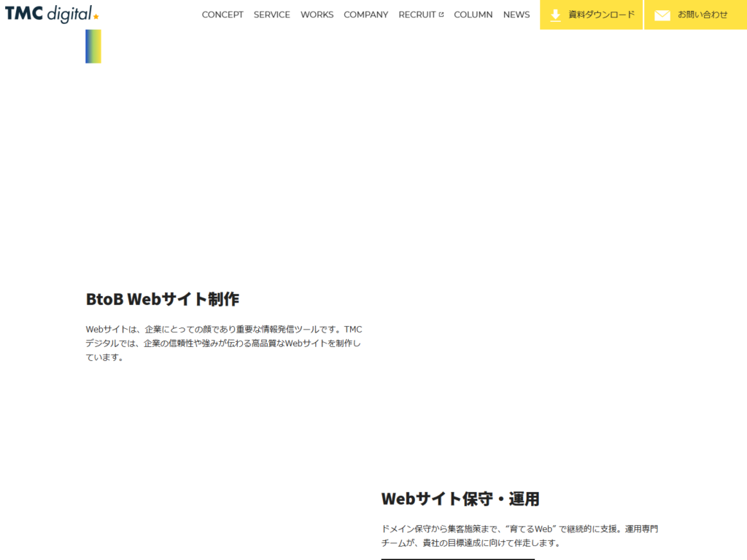Go to the SERVICE page
The height and width of the screenshot is (560, 747).
[x=271, y=15]
